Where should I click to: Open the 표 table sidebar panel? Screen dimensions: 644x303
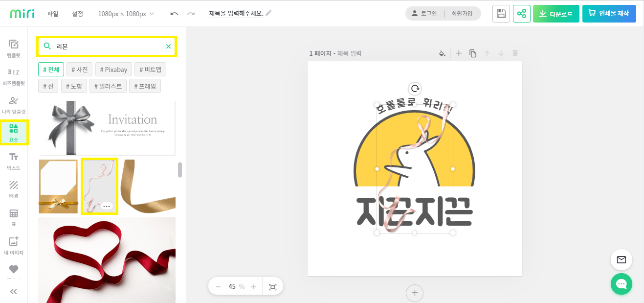coord(14,217)
